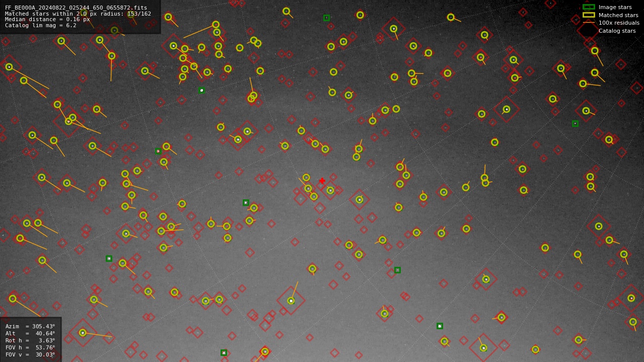Select the 'Catalog stars' legend label

pyautogui.click(x=617, y=31)
